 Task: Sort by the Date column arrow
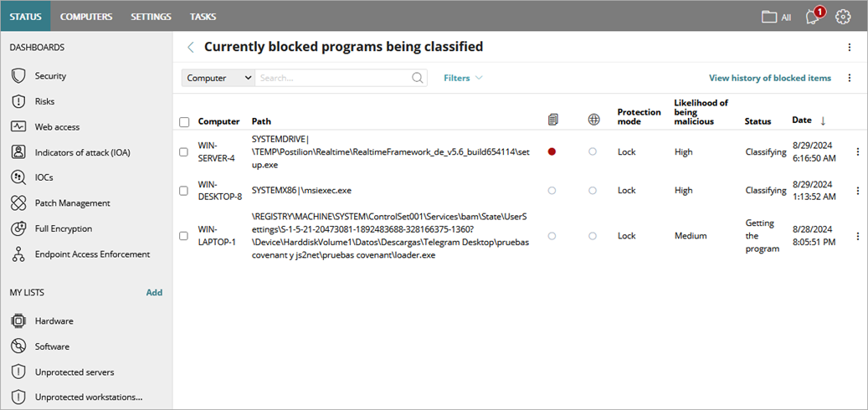pos(822,121)
